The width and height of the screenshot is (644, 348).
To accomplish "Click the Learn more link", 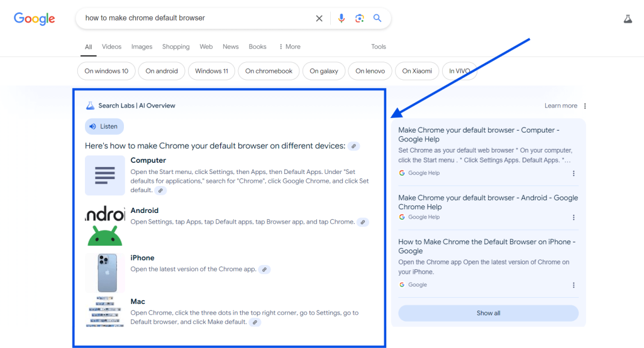I will click(560, 106).
